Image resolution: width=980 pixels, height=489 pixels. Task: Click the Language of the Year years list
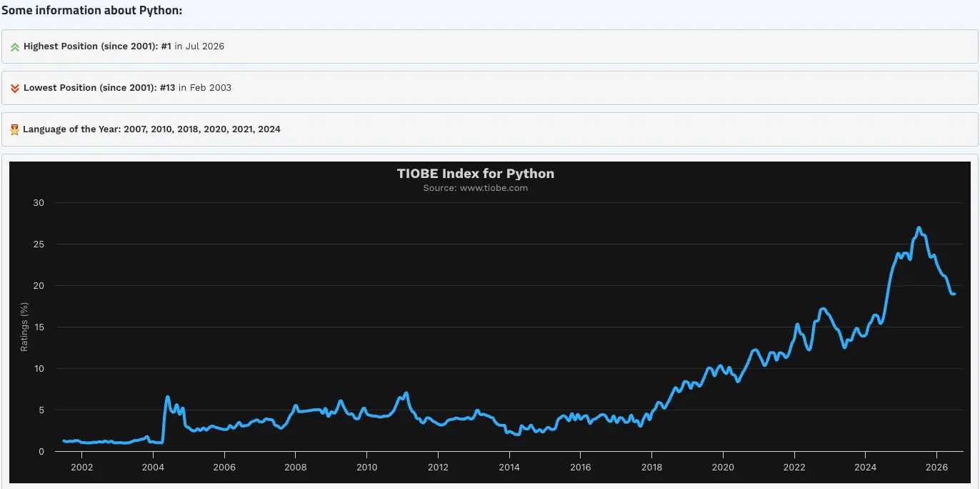tap(202, 129)
